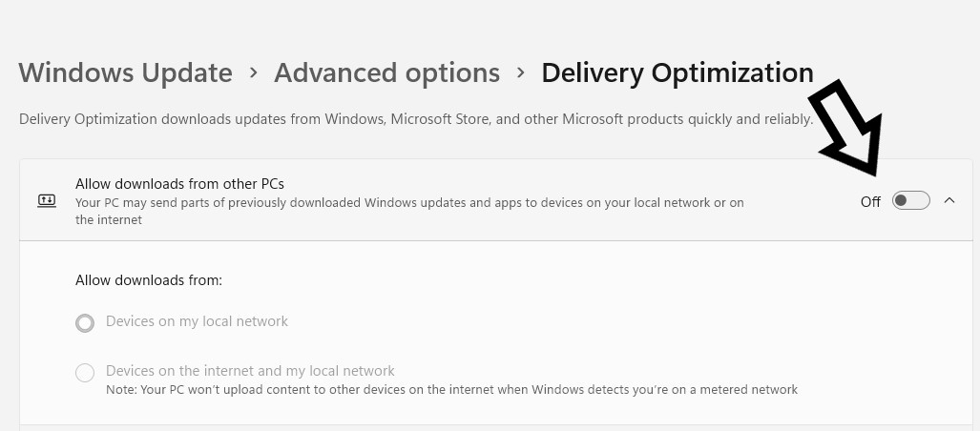This screenshot has width=980, height=431.
Task: Enable Allow downloads from other PCs toggle
Action: pos(910,200)
